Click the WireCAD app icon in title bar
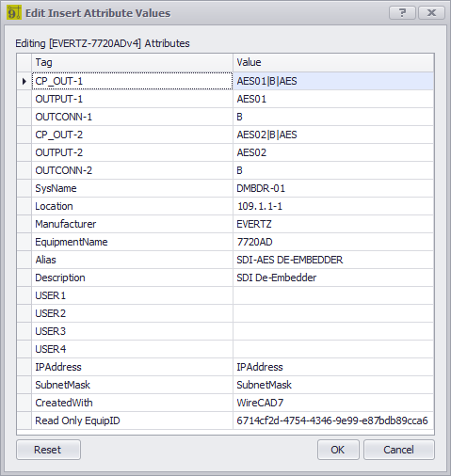Image resolution: width=451 pixels, height=476 pixels. (14, 13)
